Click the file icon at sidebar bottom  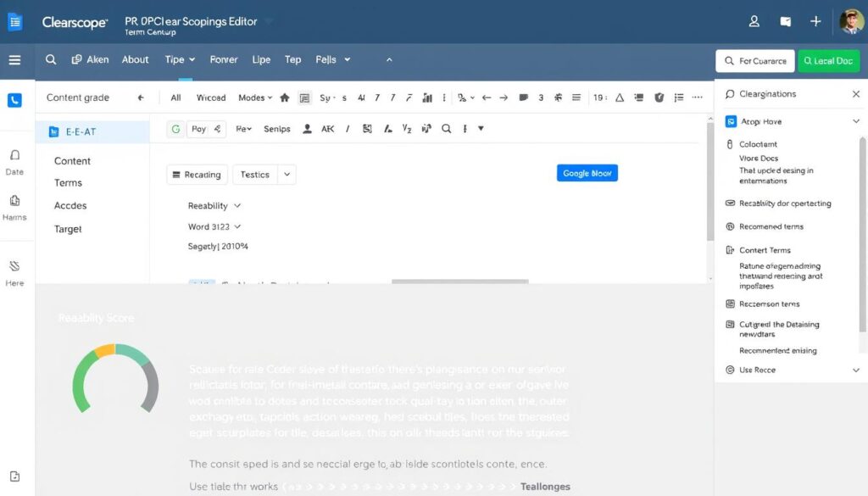[x=15, y=476]
